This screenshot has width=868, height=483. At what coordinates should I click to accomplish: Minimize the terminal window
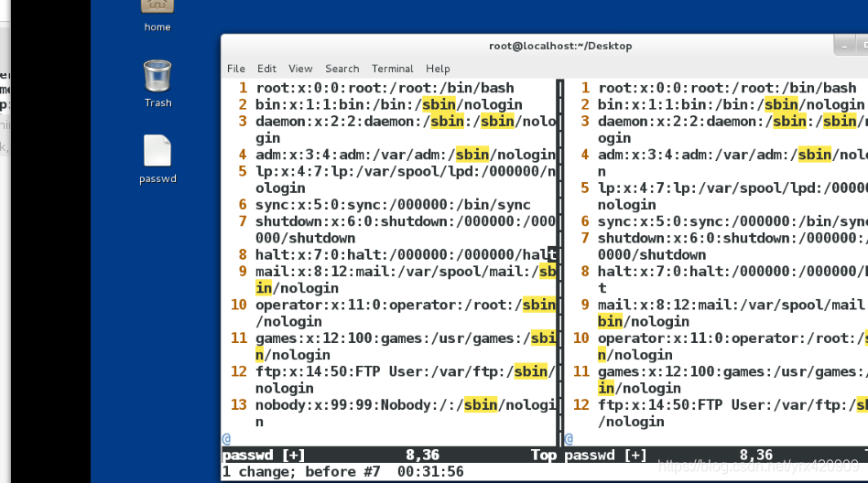844,47
